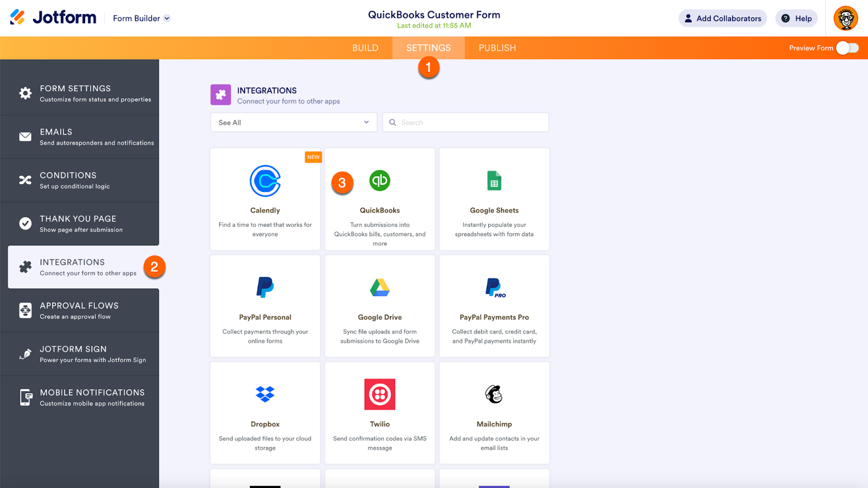Open Conditions section in the sidebar
The height and width of the screenshot is (488, 868).
pyautogui.click(x=80, y=180)
